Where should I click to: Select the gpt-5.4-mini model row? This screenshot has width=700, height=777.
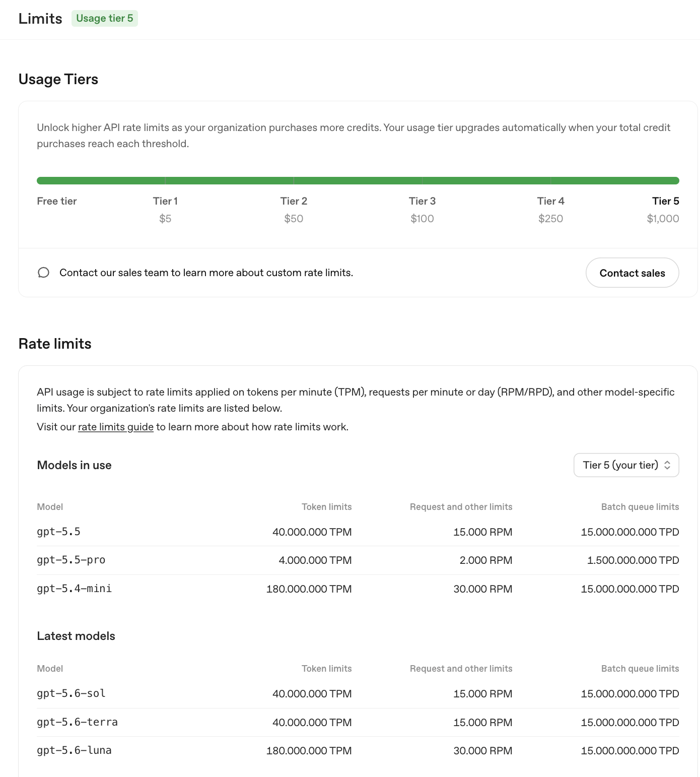(358, 589)
